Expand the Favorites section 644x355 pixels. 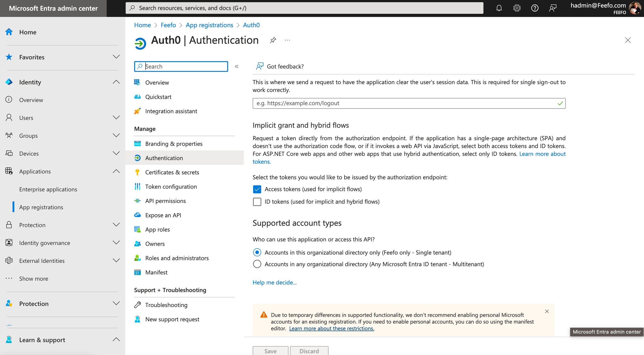[116, 57]
